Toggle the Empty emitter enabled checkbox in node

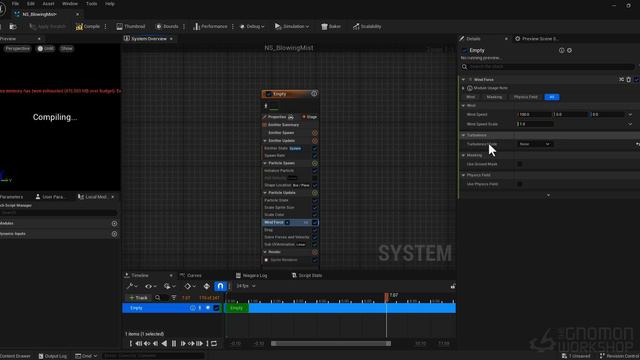click(x=269, y=94)
